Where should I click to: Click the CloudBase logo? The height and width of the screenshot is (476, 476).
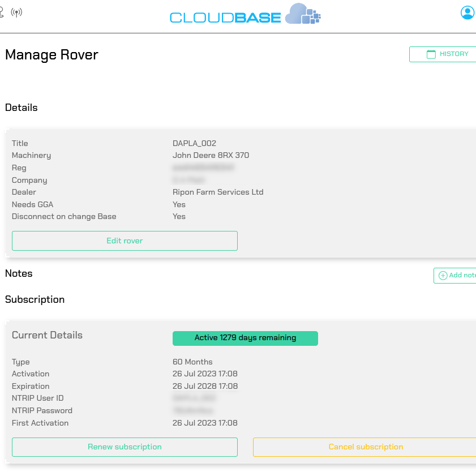(x=245, y=14)
